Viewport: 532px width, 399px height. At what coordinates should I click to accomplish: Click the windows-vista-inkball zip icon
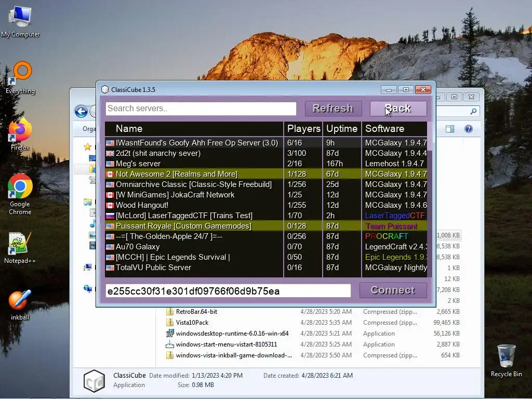click(170, 355)
